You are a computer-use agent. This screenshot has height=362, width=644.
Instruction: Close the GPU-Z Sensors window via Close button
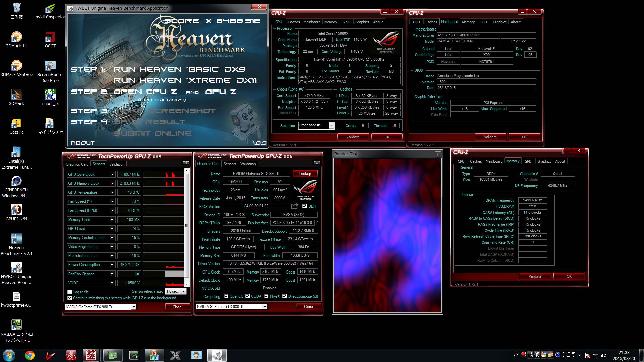pos(177,307)
